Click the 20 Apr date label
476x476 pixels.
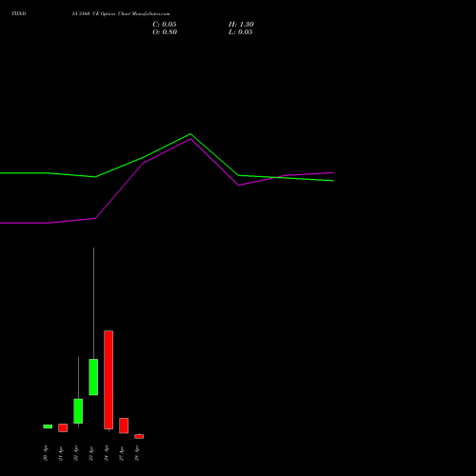[46, 453]
